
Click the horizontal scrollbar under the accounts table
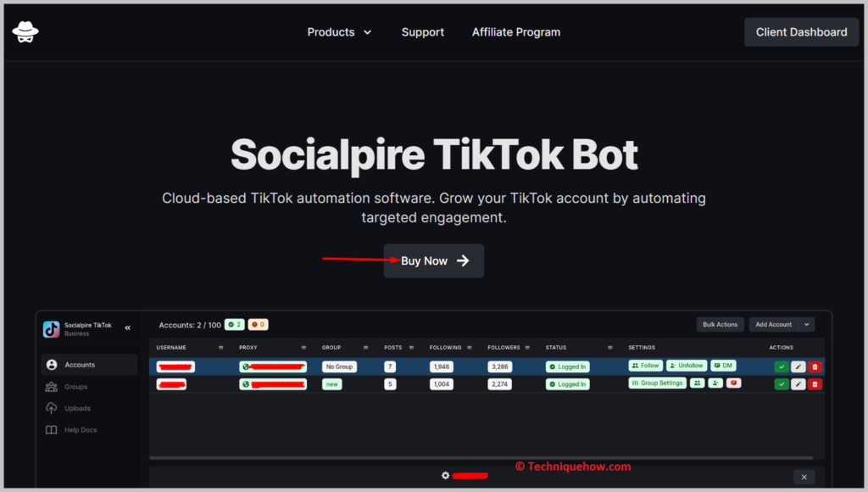tap(481, 458)
